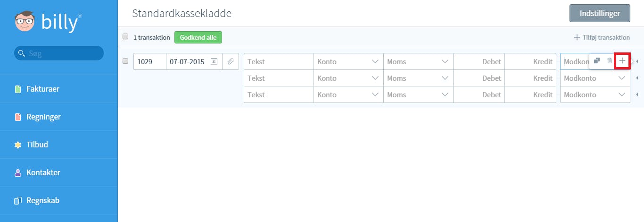
Task: Click the Søg search field
Action: pyautogui.click(x=59, y=53)
